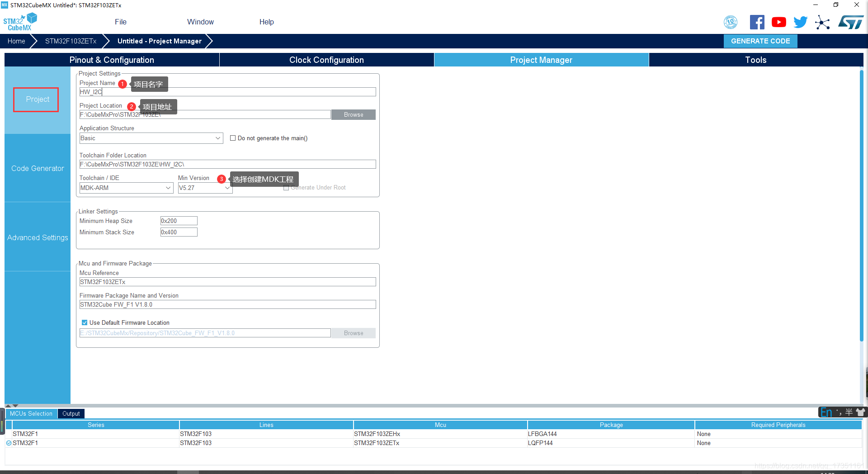Screen dimensions: 868x474
Task: Select the STM32F103ZEHx cell
Action: [x=440, y=434]
